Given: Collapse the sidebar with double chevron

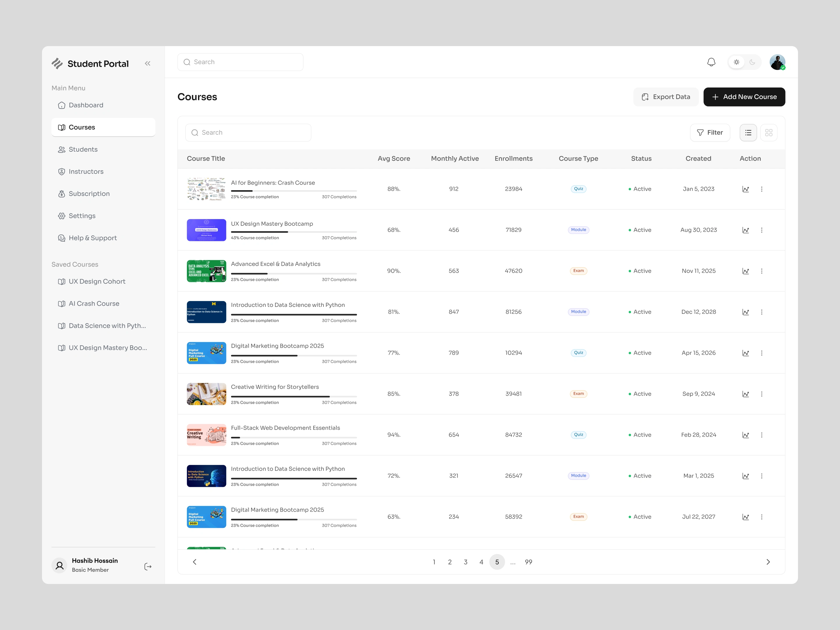Looking at the screenshot, I should tap(147, 63).
